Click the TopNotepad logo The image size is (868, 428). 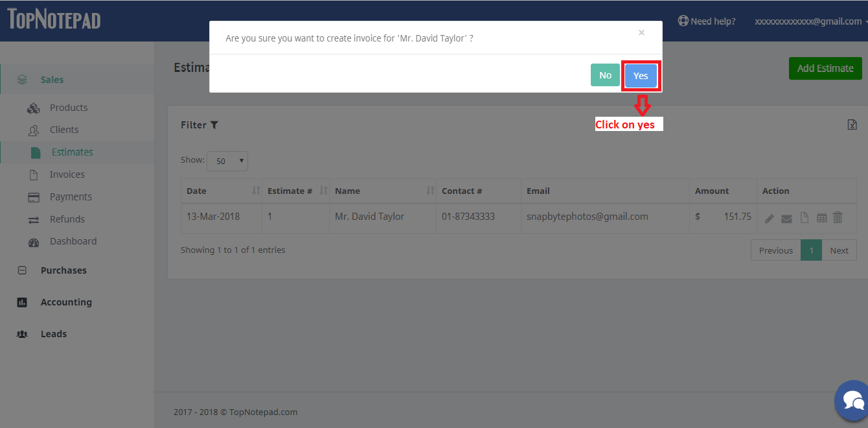click(54, 19)
